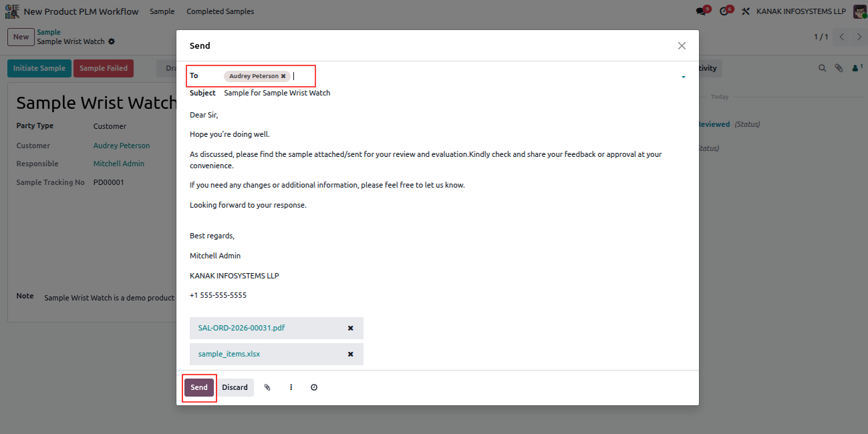
Task: Click the Looking forward to your response line
Action: (x=248, y=205)
